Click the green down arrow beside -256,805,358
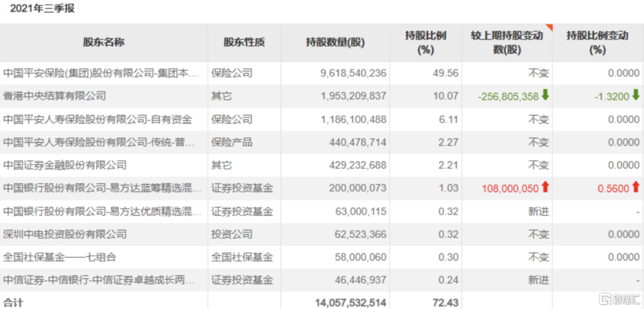The height and width of the screenshot is (309, 644). [x=546, y=95]
